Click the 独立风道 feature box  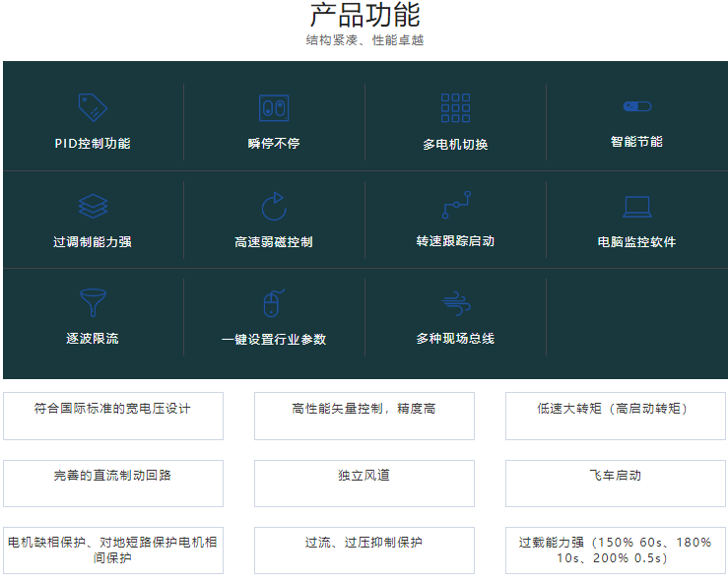[x=364, y=483]
